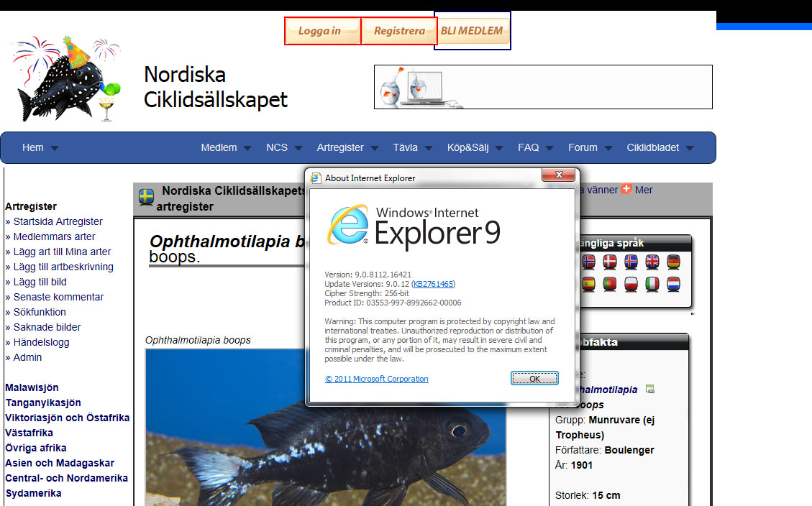Open Startsida Artregister sidebar link
812x506 pixels.
(58, 221)
